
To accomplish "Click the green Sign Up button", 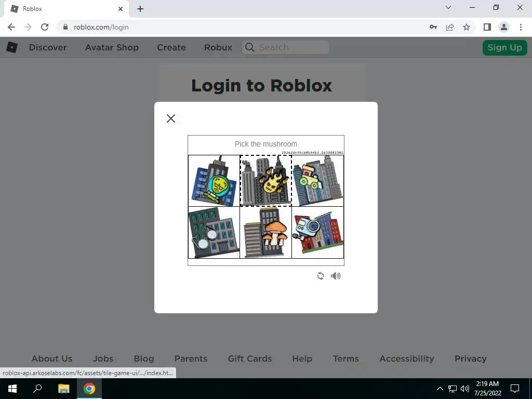I will click(505, 47).
